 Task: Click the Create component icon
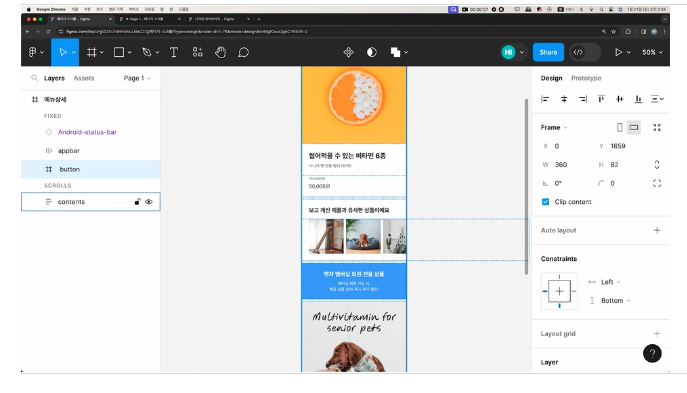click(348, 52)
